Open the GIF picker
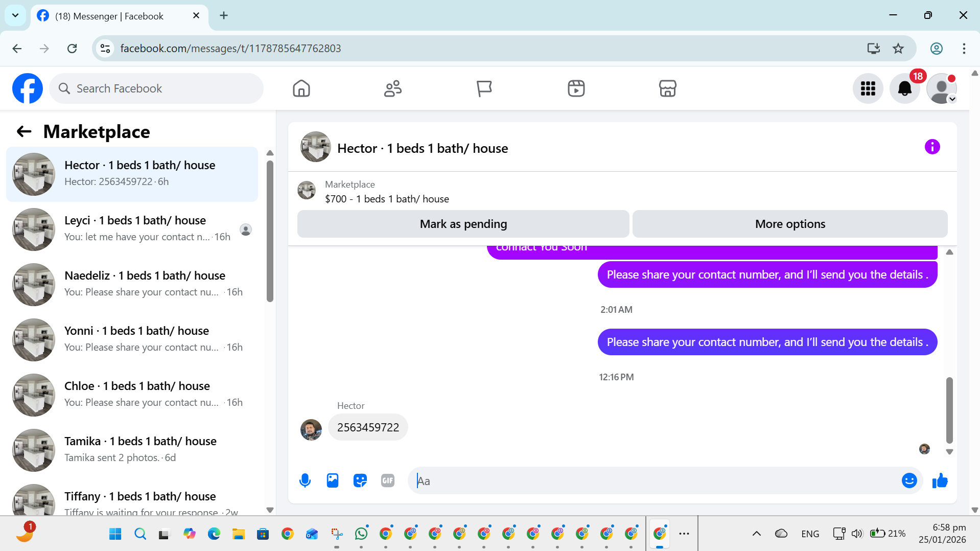This screenshot has height=551, width=980. 388,480
